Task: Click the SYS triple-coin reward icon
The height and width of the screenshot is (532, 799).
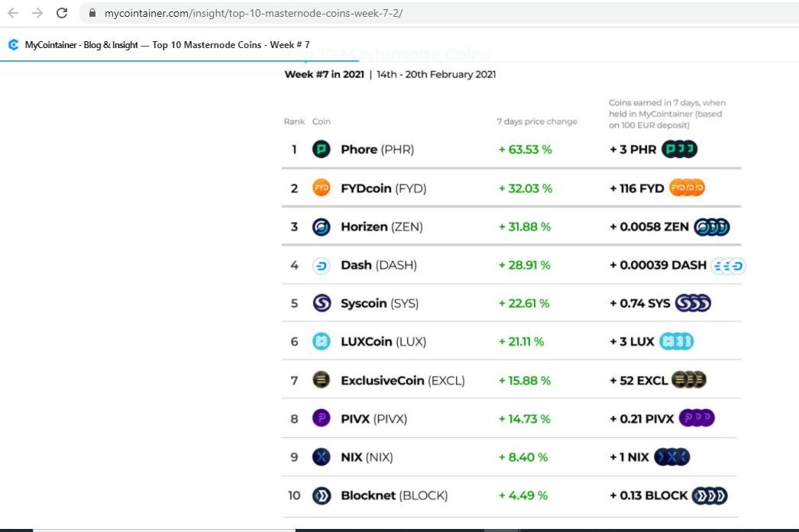Action: (x=693, y=303)
